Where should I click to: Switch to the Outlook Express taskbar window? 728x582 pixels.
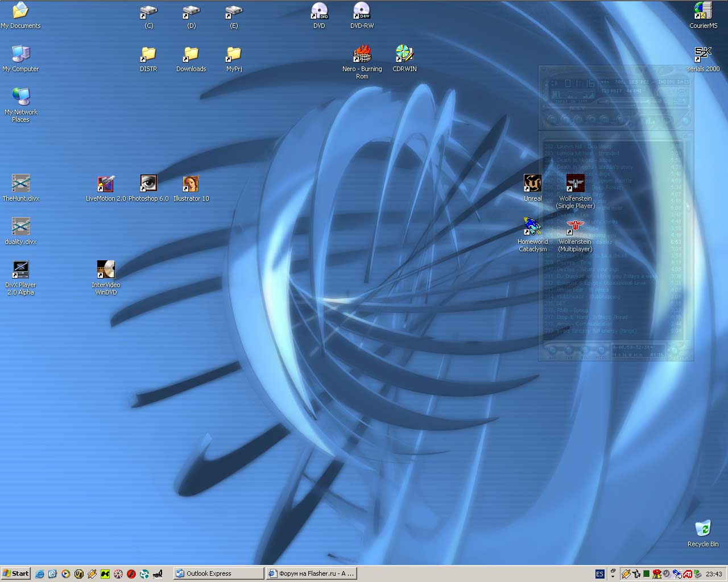(218, 573)
